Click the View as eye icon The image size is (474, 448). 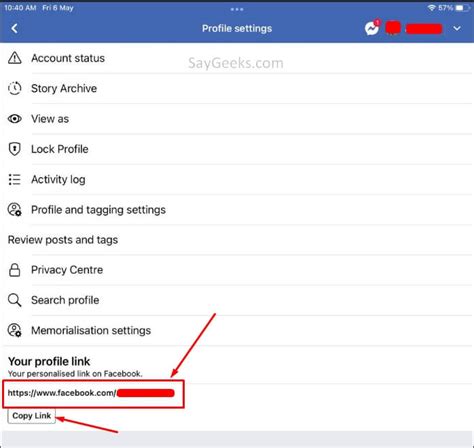15,119
